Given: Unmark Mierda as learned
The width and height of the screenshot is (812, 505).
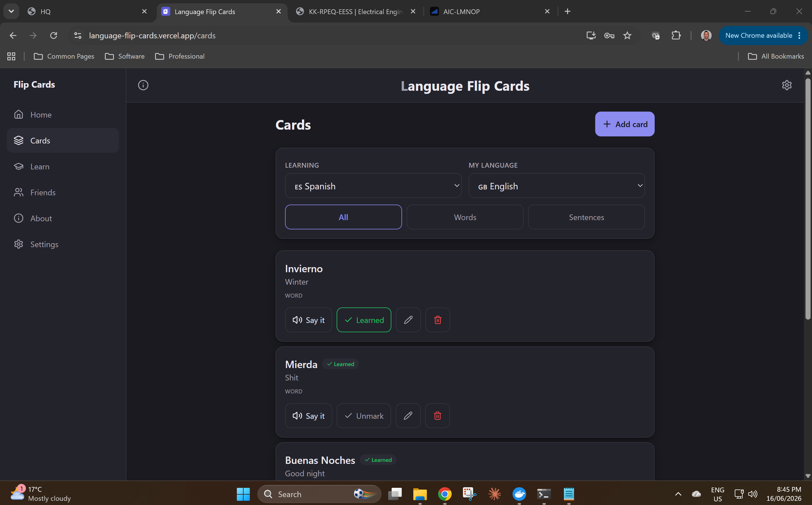Looking at the screenshot, I should click(363, 416).
